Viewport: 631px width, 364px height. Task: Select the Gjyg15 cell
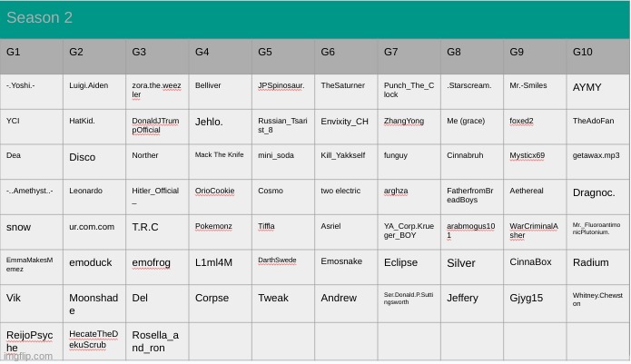pos(536,304)
